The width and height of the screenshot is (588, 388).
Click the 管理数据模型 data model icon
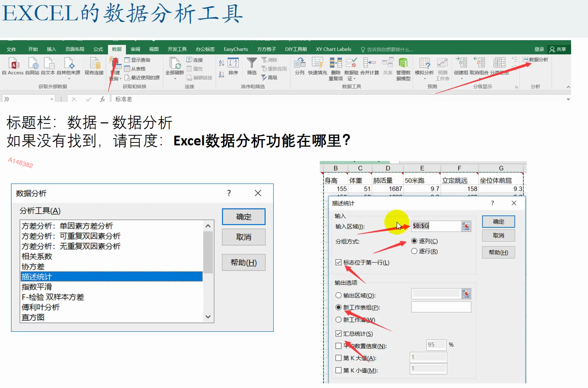pyautogui.click(x=403, y=63)
